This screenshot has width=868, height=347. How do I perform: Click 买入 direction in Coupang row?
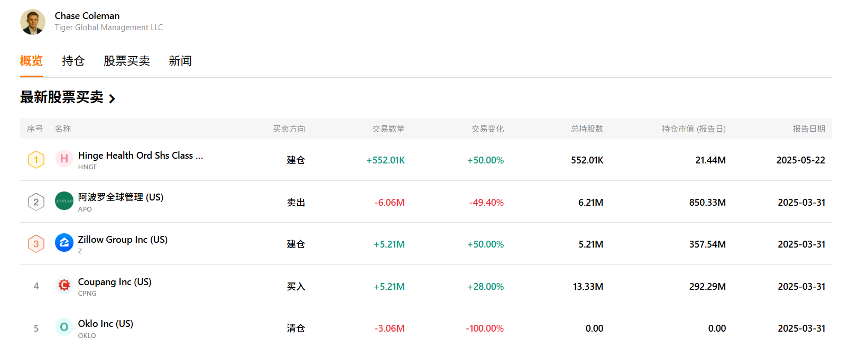point(296,287)
